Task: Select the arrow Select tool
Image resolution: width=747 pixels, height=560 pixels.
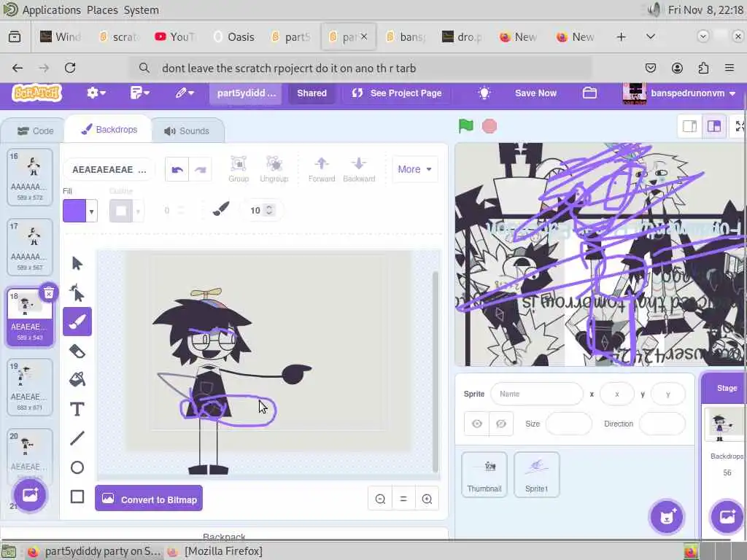Action: pyautogui.click(x=77, y=263)
